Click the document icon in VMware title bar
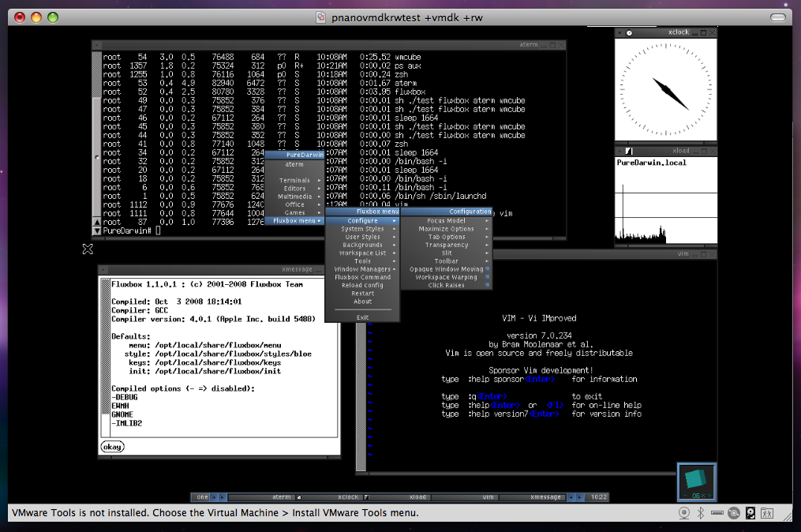 (x=320, y=17)
